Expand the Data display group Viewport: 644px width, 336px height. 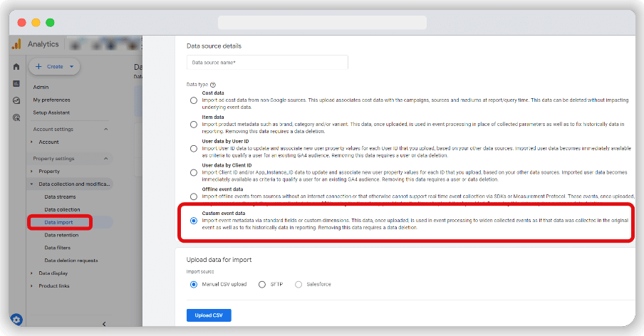pyautogui.click(x=31, y=273)
